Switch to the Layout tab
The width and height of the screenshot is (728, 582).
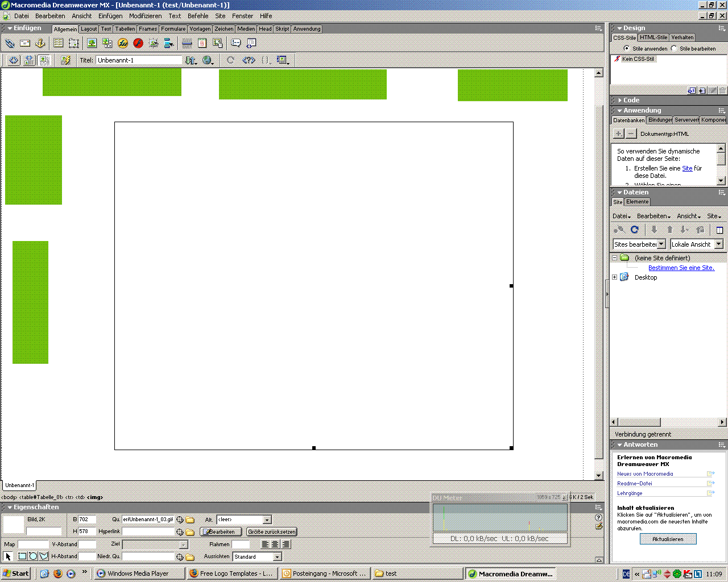click(89, 29)
